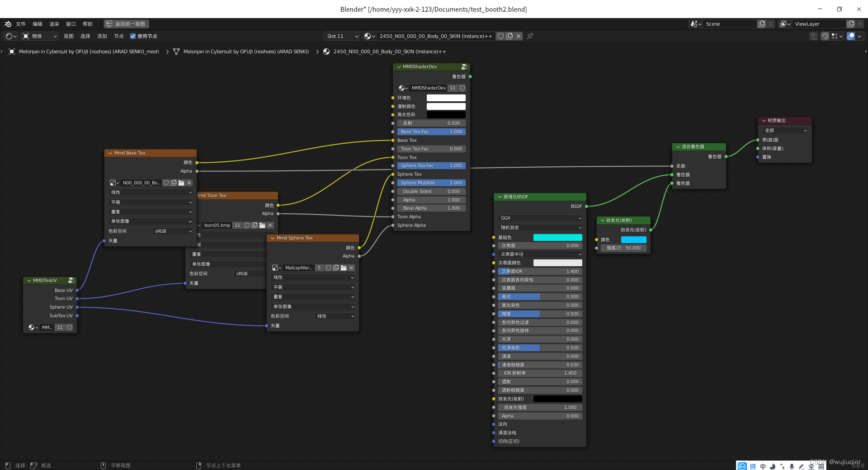Image resolution: width=868 pixels, height=470 pixels.
Task: Click the 返回前一视图 button
Action: point(126,24)
